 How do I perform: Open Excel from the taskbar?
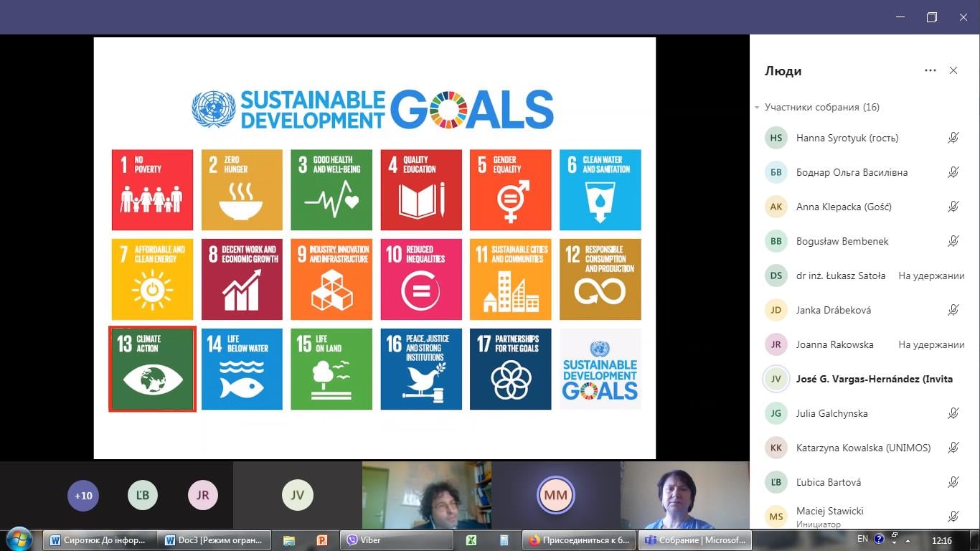(471, 540)
